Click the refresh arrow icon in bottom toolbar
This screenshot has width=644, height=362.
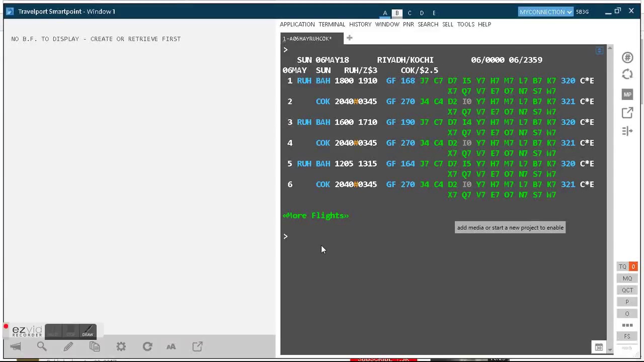[x=147, y=346]
